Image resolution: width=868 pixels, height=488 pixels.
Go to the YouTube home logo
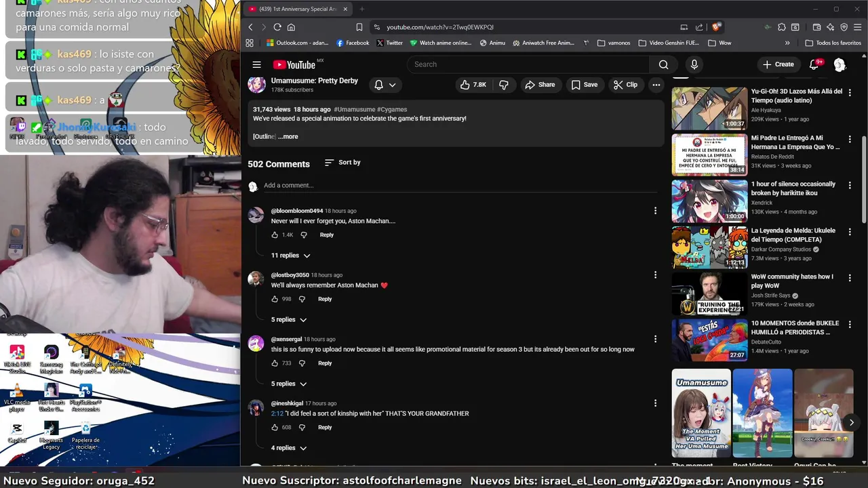(x=294, y=64)
